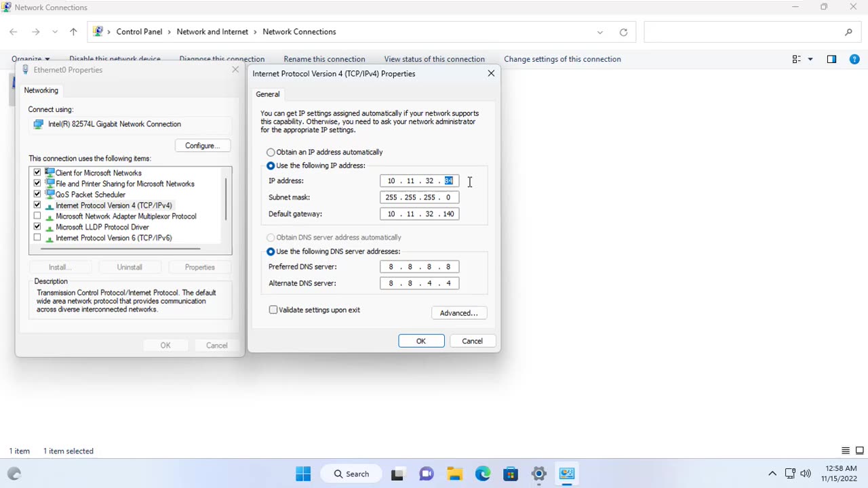868x488 pixels.
Task: Open Microsoft Edge from the taskbar
Action: tap(483, 474)
